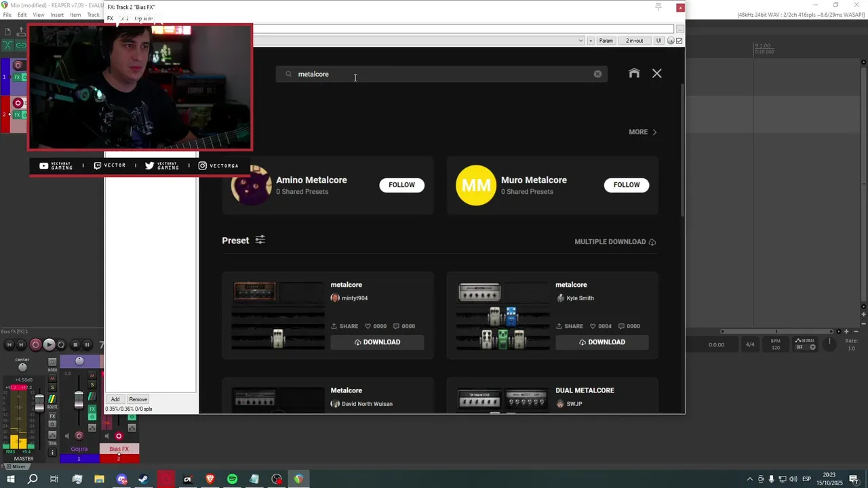Click transport Record button
The image size is (868, 488).
pyautogui.click(x=35, y=344)
